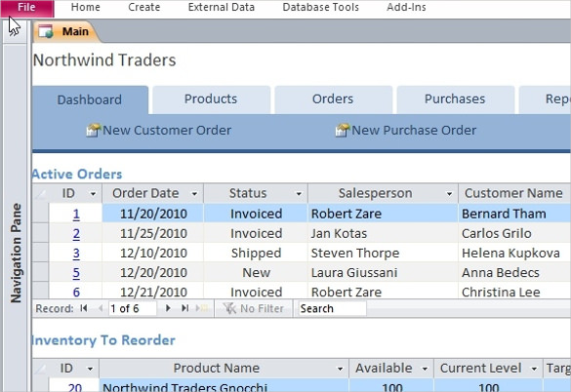The width and height of the screenshot is (571, 392).
Task: Switch to the Products tab
Action: click(211, 99)
